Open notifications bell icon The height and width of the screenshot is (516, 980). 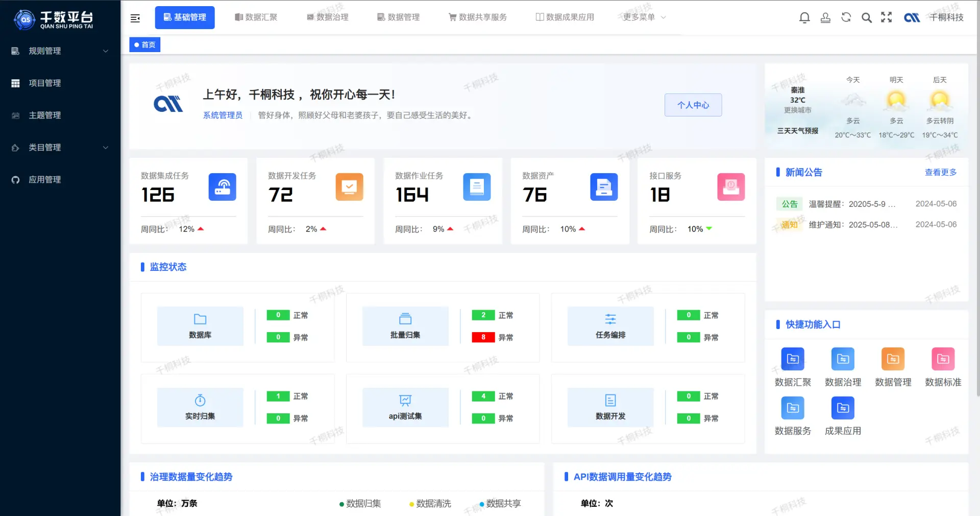pyautogui.click(x=804, y=17)
